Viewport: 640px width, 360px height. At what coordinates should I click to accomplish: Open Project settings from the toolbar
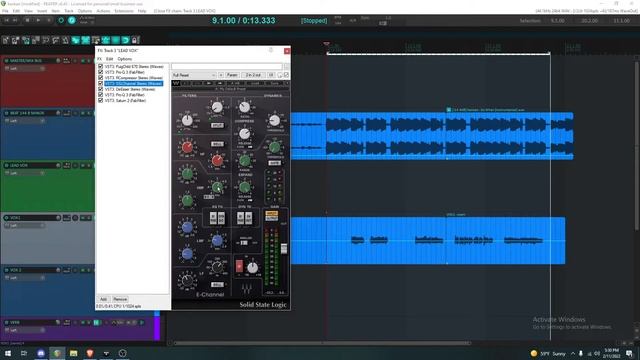pyautogui.click(x=36, y=40)
